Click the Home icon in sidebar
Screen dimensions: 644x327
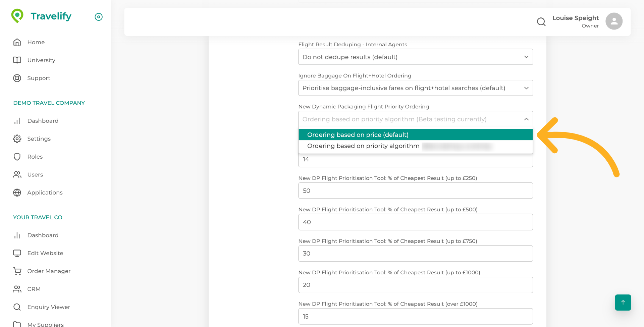[x=17, y=42]
